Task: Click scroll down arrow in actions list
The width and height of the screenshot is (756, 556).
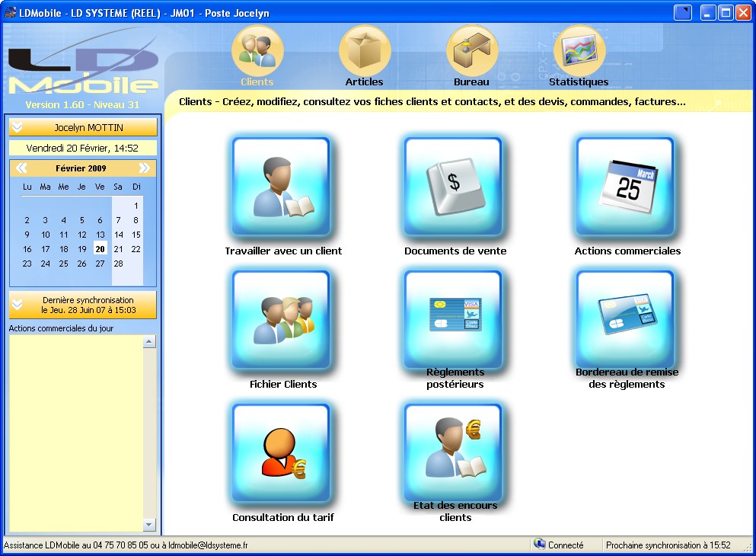Action: (x=149, y=524)
